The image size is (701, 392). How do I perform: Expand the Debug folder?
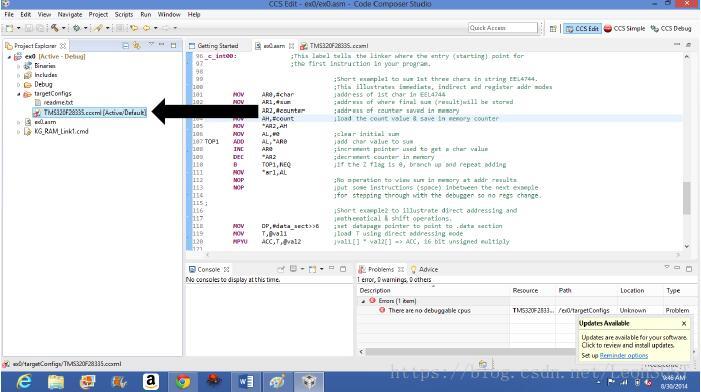[19, 84]
